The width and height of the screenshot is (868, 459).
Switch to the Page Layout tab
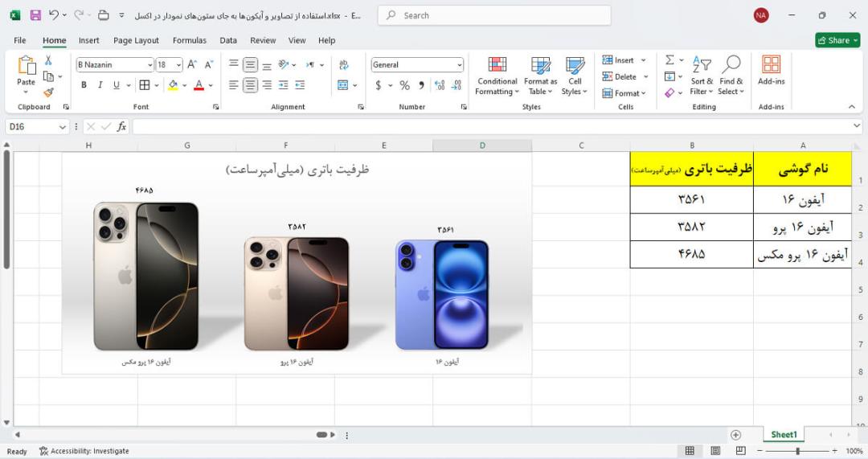coord(136,40)
